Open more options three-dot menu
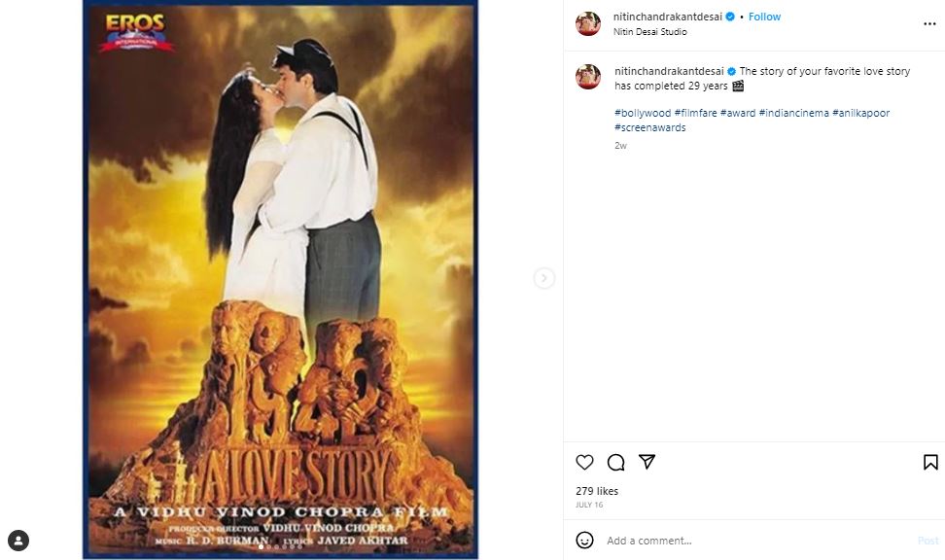 coord(929,23)
